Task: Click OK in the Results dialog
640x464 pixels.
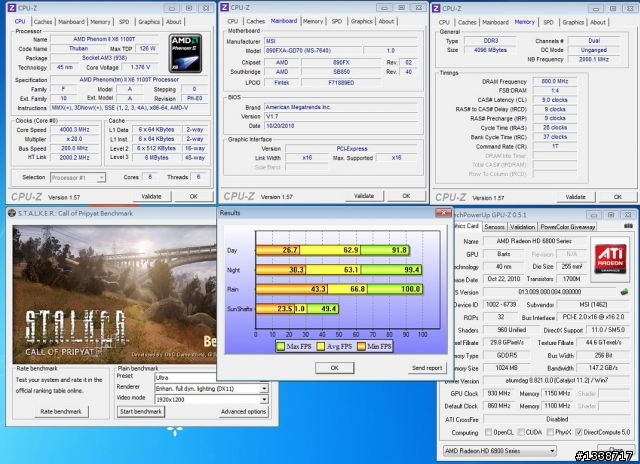Action: tap(334, 368)
